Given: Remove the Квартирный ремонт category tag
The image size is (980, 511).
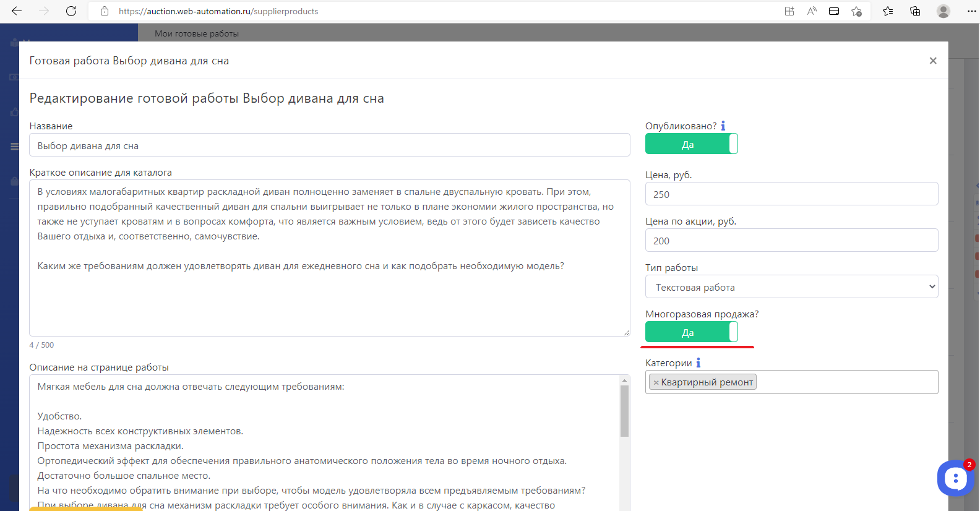Looking at the screenshot, I should point(656,383).
